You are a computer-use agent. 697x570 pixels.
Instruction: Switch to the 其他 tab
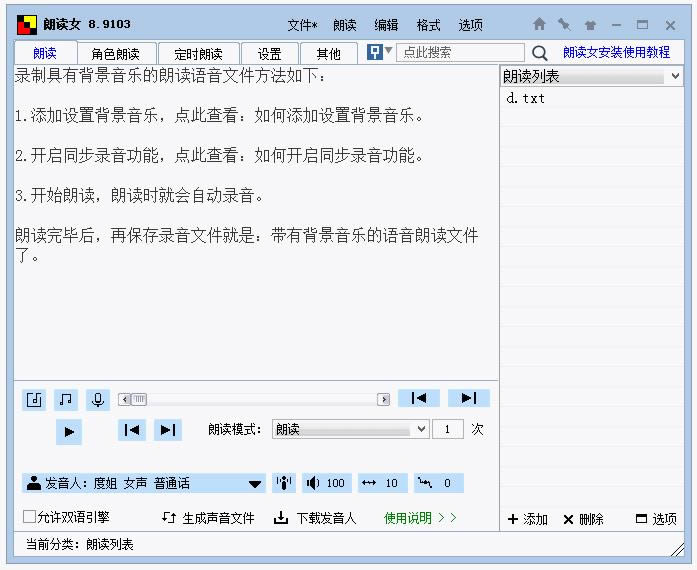328,54
